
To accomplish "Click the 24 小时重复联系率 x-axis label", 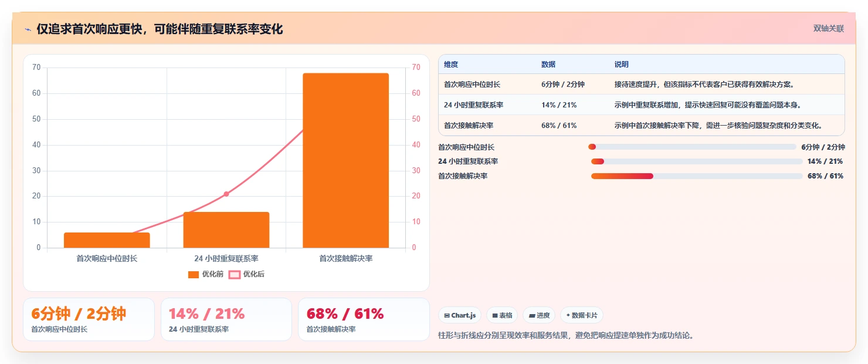I will tap(226, 258).
